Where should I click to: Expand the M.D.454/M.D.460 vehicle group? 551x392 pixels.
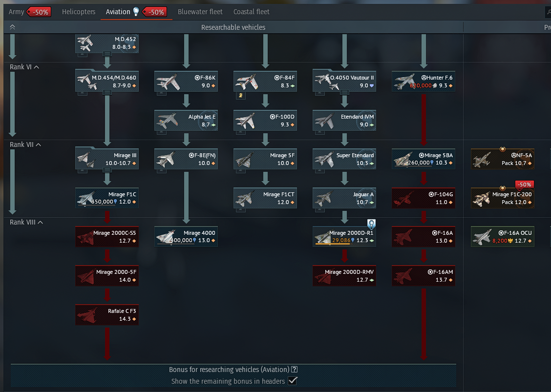click(107, 92)
